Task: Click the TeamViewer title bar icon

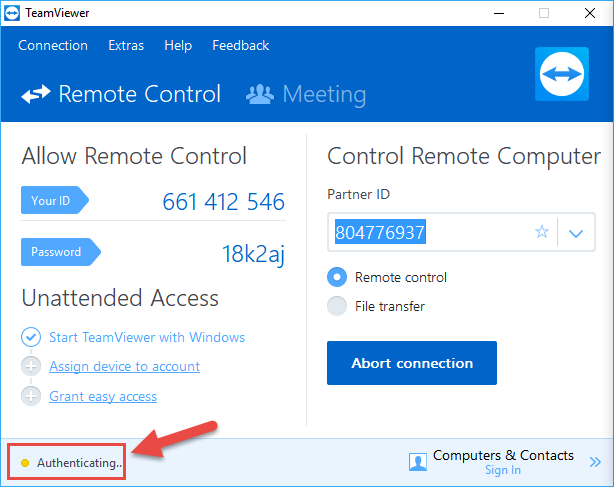Action: [x=12, y=13]
